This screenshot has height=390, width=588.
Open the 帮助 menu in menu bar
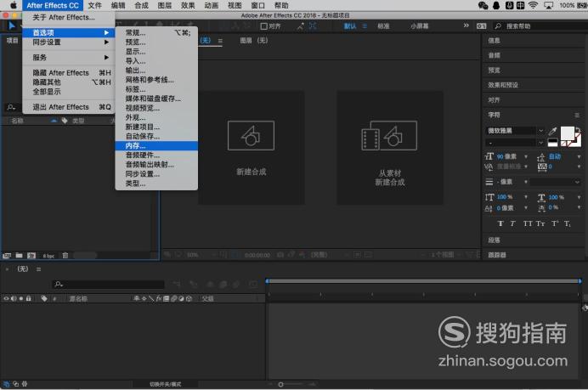[x=281, y=5]
